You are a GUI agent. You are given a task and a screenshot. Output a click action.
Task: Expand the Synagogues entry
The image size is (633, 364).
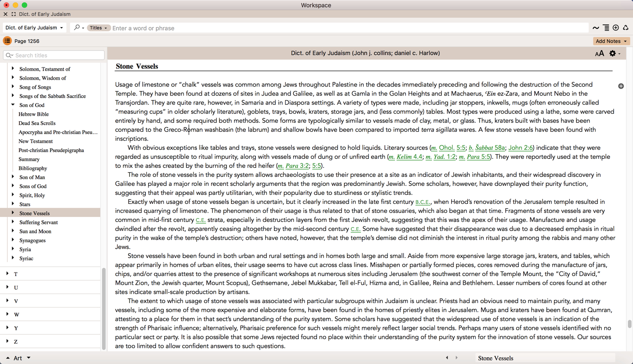[13, 240]
